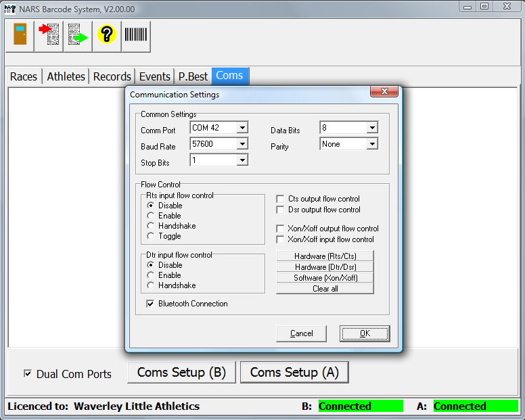Screen dimensions: 525x420
Task: Click the import data icon with red arrow
Action: [49, 36]
